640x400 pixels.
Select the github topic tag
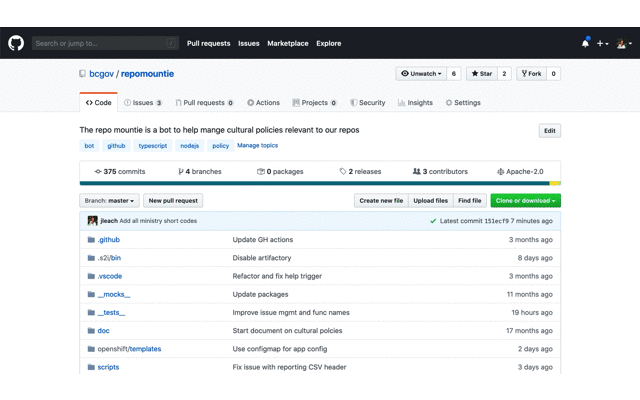[116, 146]
